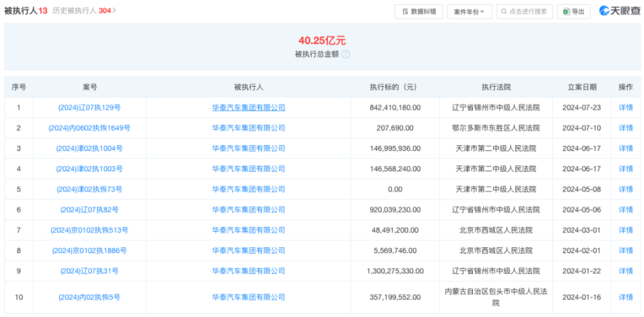Open case (2024)内0602执恢1649号

[x=90, y=128]
